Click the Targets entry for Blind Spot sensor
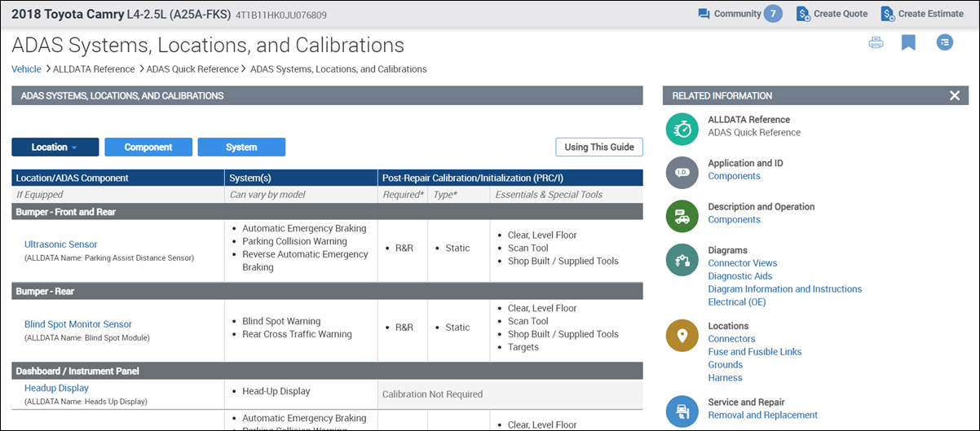The image size is (980, 431). 523,347
